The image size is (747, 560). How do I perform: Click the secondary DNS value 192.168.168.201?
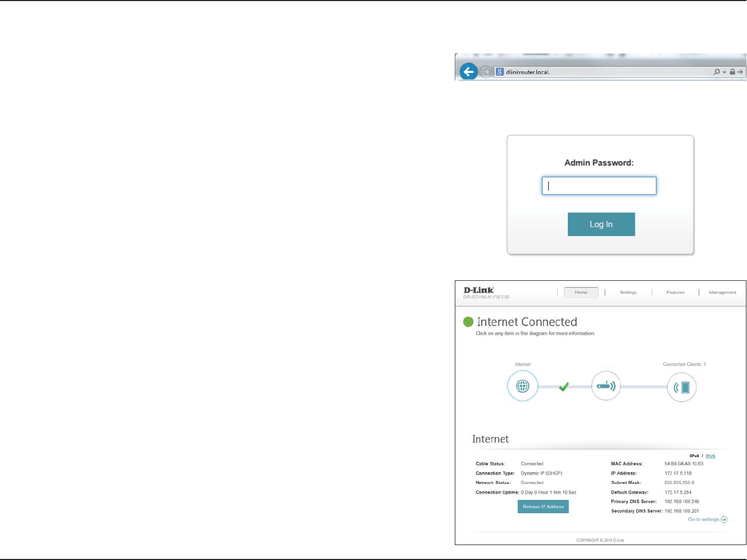[x=681, y=512]
